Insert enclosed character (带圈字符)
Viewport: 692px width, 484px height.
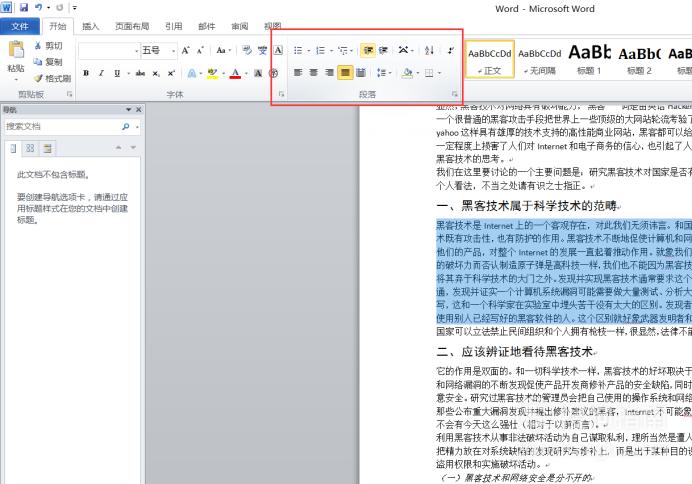274,73
